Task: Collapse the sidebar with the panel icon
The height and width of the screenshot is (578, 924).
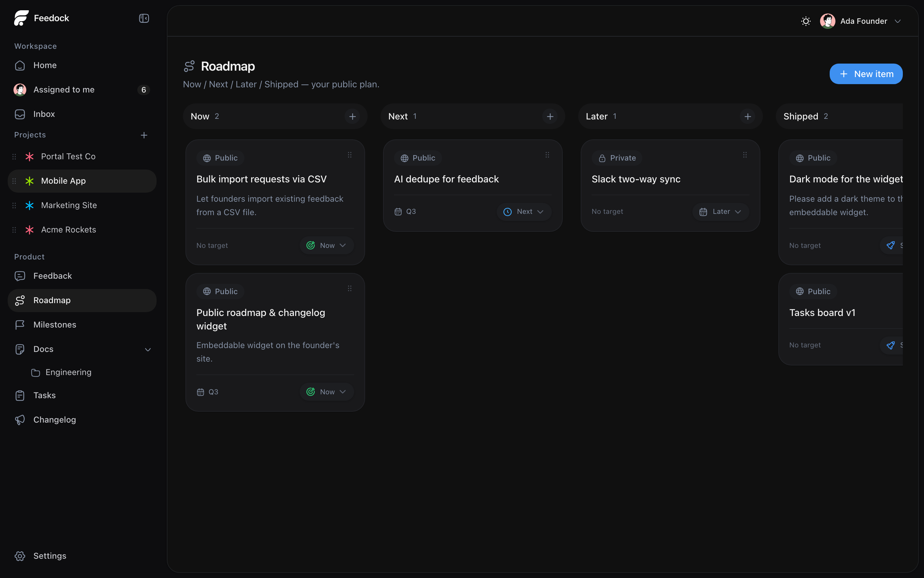Action: 144,18
